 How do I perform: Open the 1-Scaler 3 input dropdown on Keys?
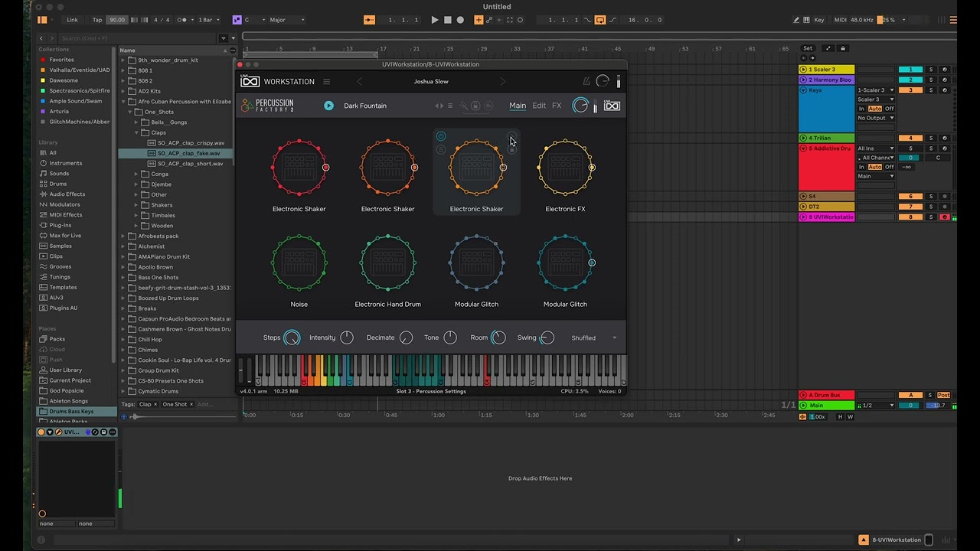pos(876,90)
